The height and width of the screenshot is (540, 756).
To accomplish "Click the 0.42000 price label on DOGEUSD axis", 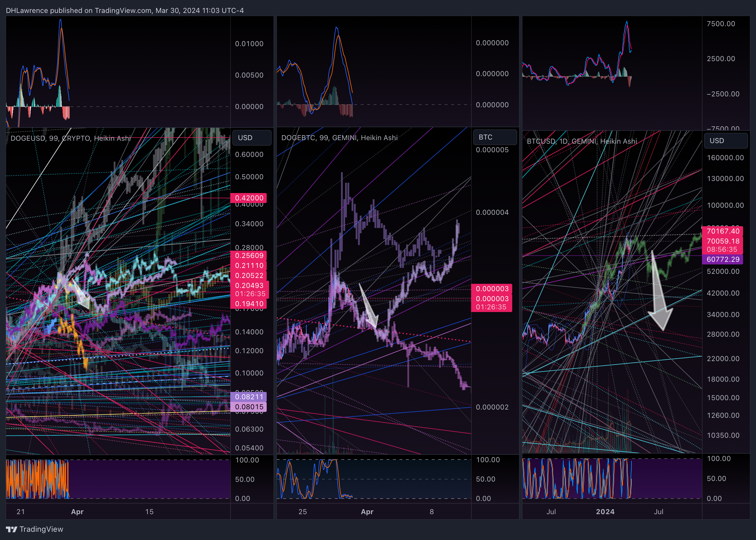I will tap(248, 198).
